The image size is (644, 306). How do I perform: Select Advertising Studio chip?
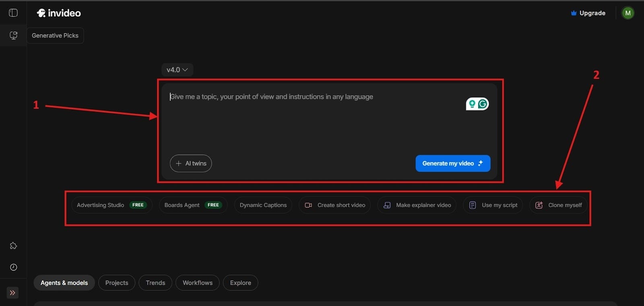[x=111, y=205]
